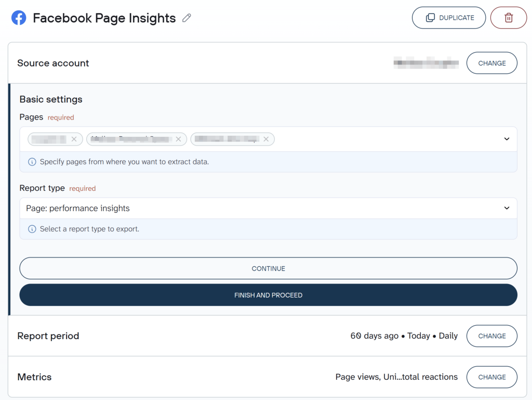Viewport: 532px width, 400px height.
Task: Click the Facebook logo icon
Action: [x=19, y=18]
